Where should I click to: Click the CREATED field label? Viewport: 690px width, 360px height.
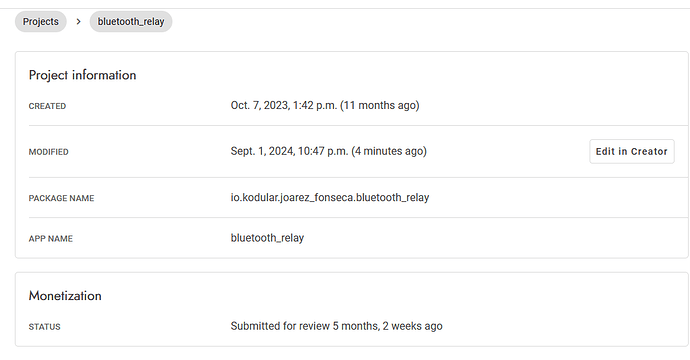point(47,106)
